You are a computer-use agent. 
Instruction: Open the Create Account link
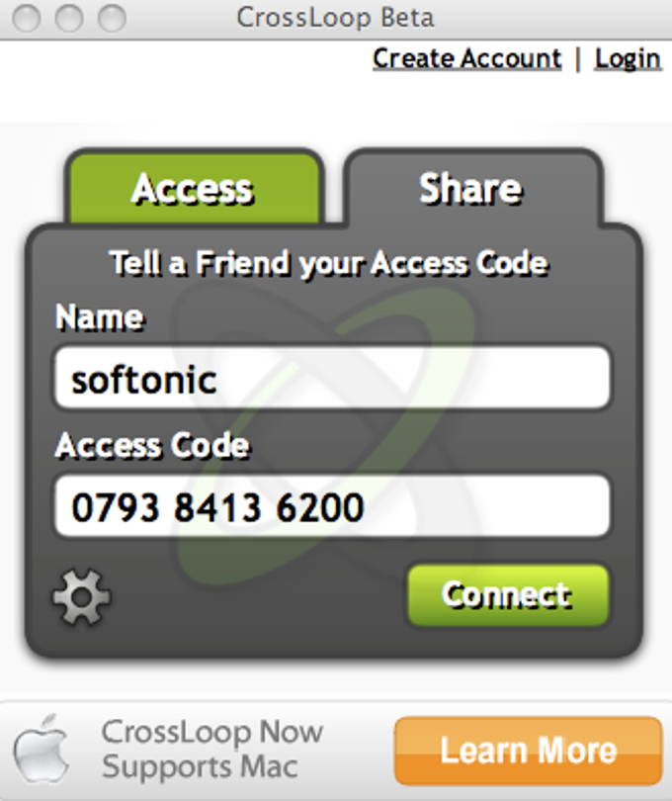[x=467, y=58]
